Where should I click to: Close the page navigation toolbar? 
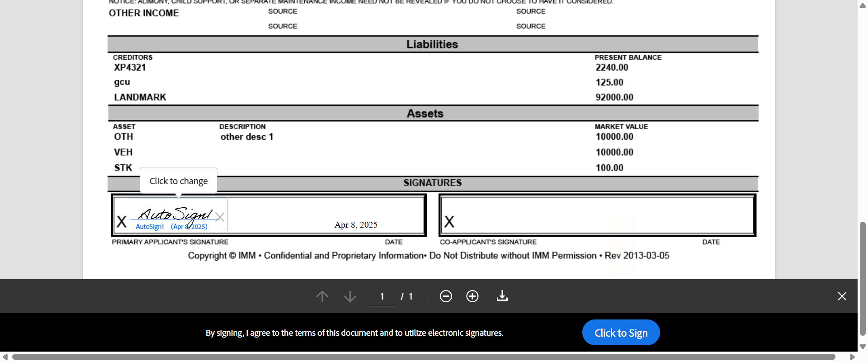pyautogui.click(x=842, y=296)
